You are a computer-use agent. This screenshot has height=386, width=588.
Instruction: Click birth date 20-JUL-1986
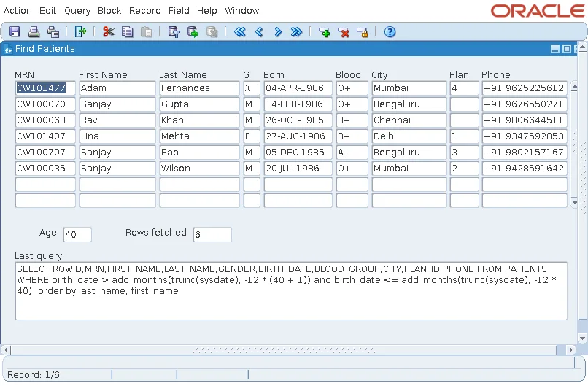point(298,169)
